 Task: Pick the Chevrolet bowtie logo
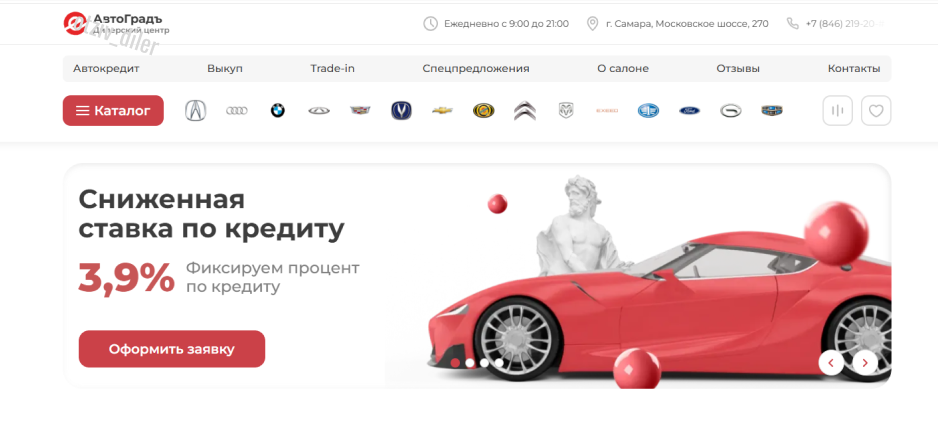(443, 110)
